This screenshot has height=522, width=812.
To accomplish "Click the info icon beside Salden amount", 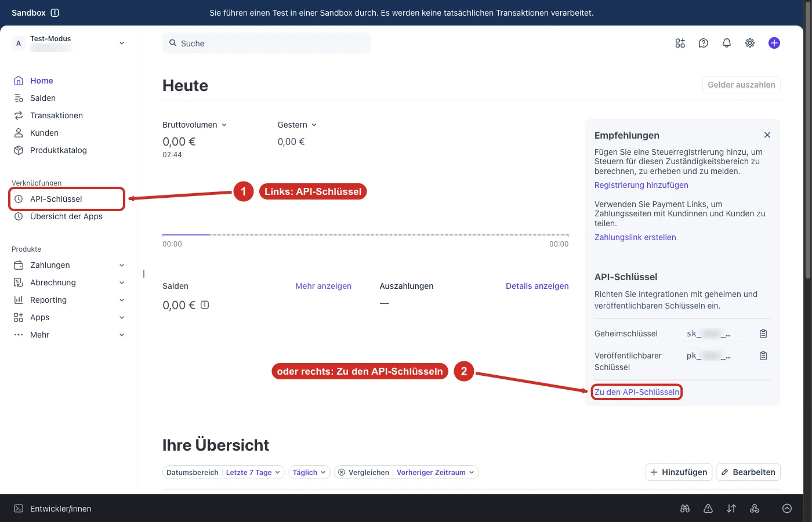I will click(205, 305).
